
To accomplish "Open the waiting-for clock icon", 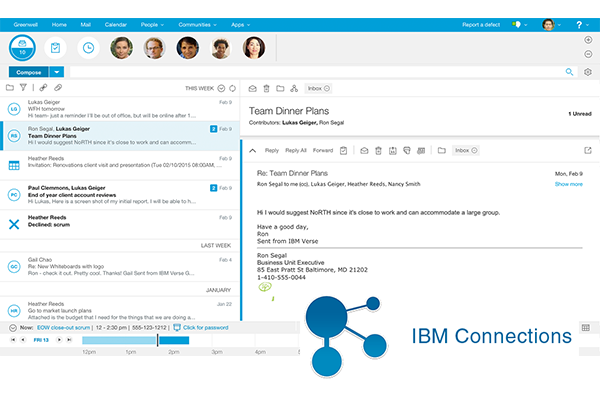I will [x=88, y=48].
